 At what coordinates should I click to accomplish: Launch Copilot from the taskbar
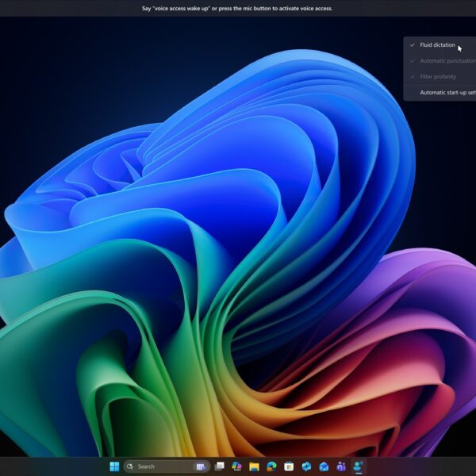(x=236, y=466)
